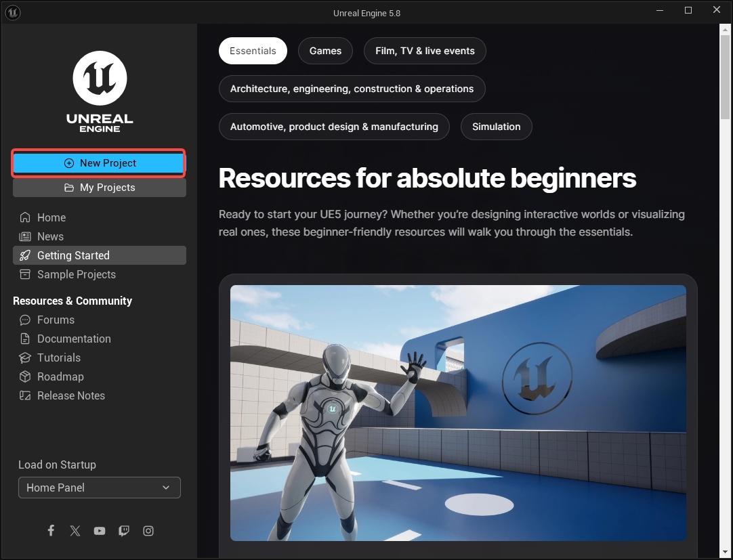Click the mannequin beginner resource thumbnail
The height and width of the screenshot is (560, 733).
click(x=458, y=413)
